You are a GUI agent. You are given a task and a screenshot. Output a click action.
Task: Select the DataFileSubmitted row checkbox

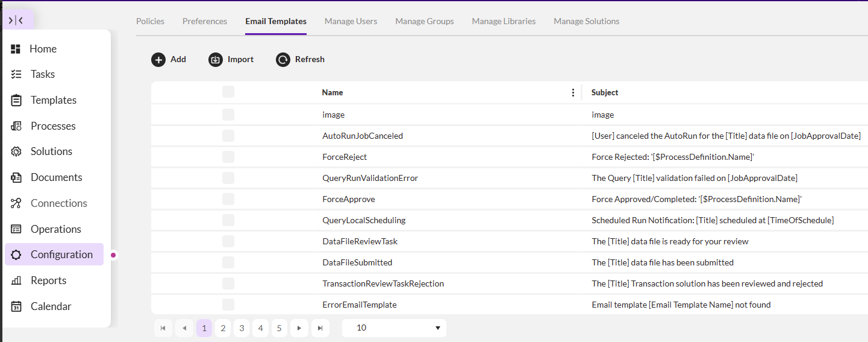(x=228, y=262)
